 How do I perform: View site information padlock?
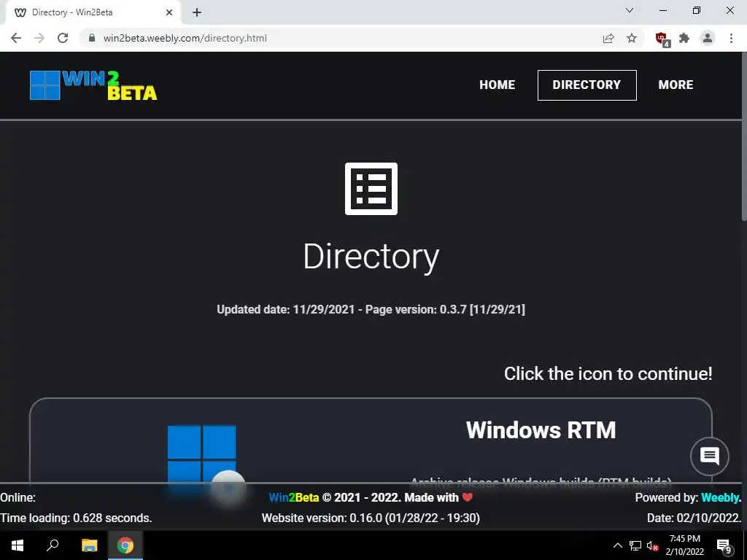pyautogui.click(x=92, y=38)
